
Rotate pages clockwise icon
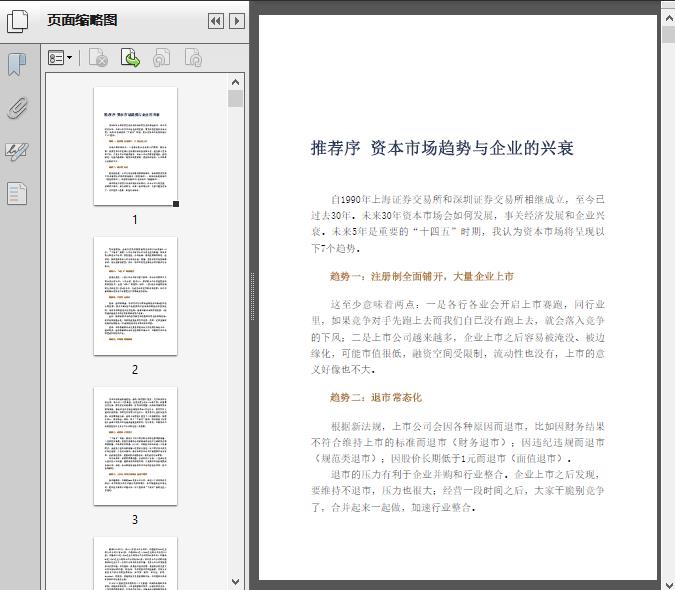tap(193, 58)
